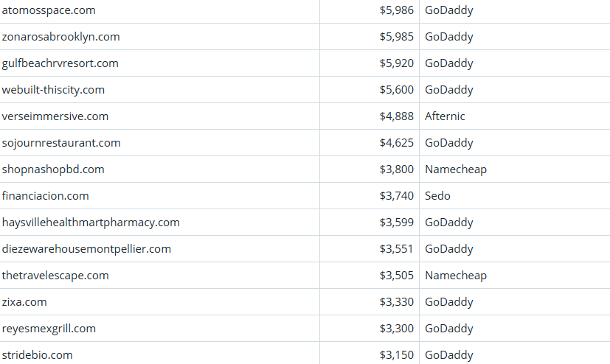Select thetravelescape.com in the table
The width and height of the screenshot is (610, 364).
click(55, 276)
